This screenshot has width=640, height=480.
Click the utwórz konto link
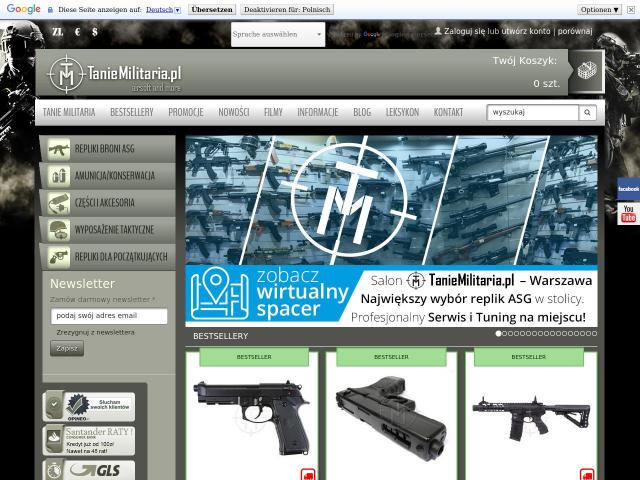(x=525, y=31)
